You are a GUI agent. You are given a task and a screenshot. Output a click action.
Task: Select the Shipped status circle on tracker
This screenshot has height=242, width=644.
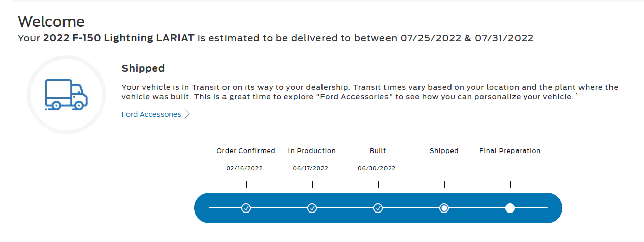444,208
